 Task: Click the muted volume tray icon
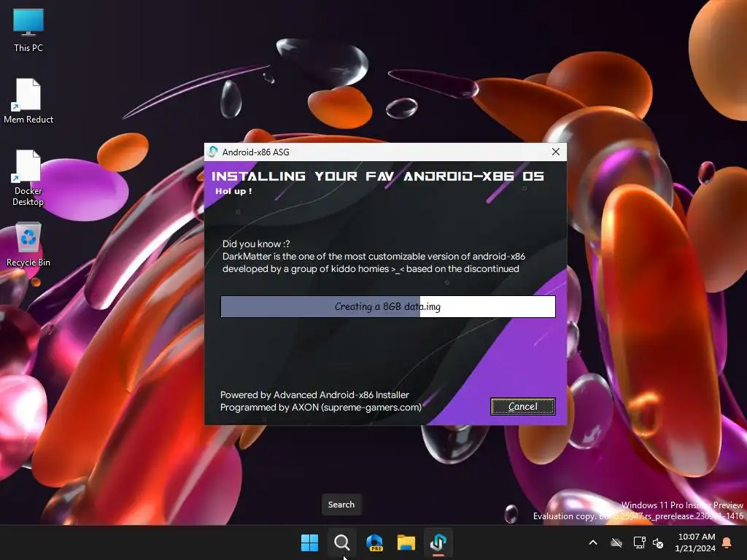coord(659,542)
